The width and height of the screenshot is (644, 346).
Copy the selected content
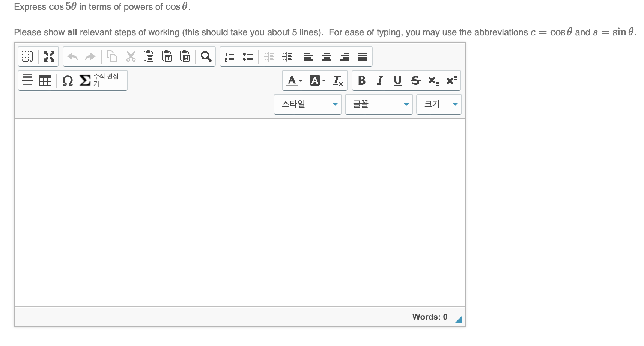pyautogui.click(x=112, y=56)
